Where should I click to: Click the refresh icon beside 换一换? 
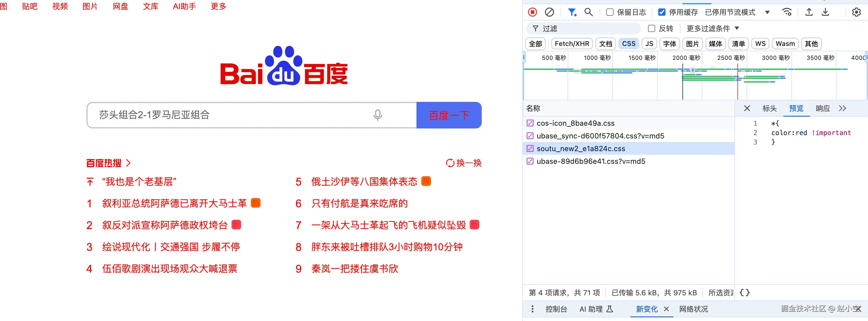(450, 163)
